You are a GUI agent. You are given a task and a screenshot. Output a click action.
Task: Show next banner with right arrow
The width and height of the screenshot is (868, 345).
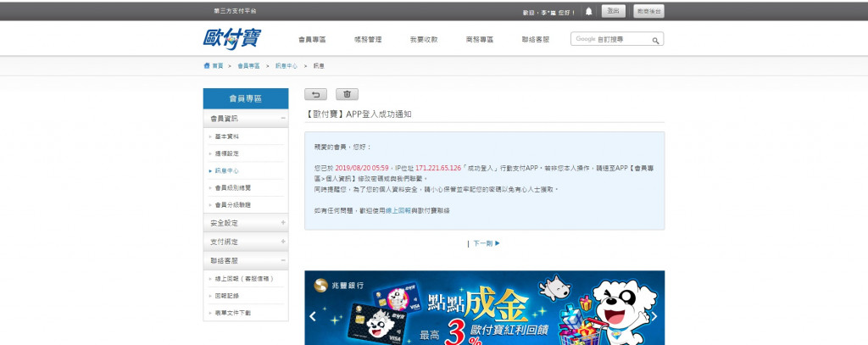pyautogui.click(x=654, y=316)
